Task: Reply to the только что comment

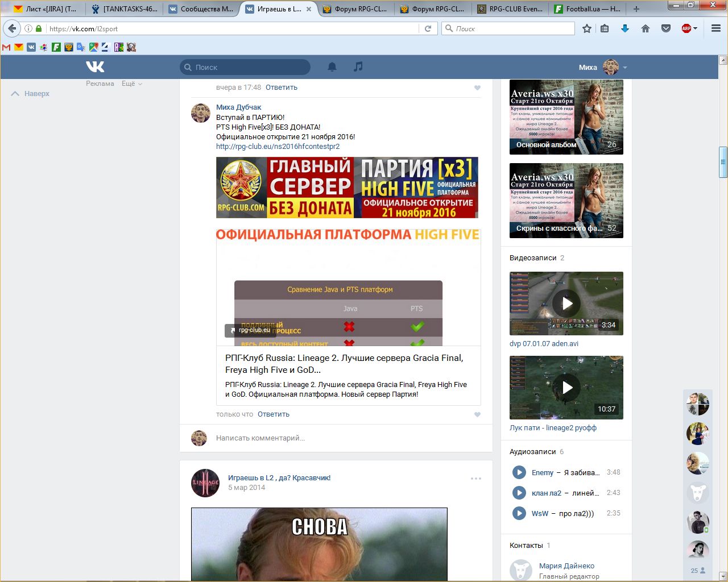Action: [x=274, y=414]
